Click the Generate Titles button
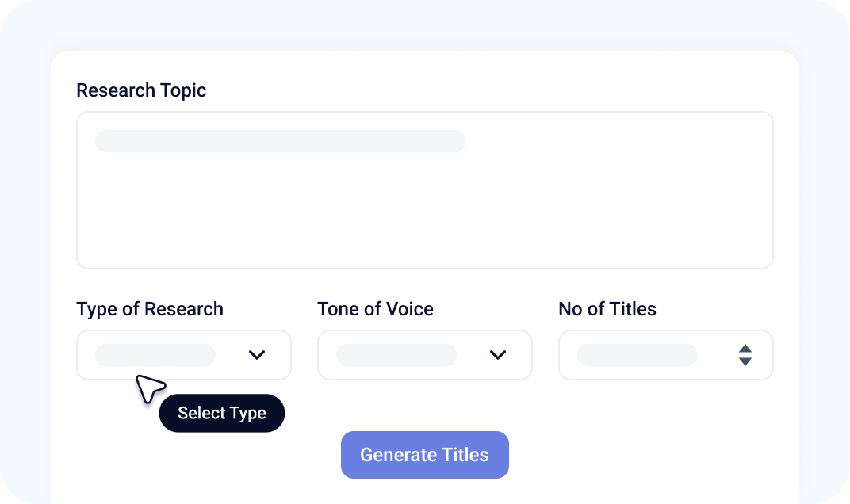The width and height of the screenshot is (850, 504). tap(425, 455)
